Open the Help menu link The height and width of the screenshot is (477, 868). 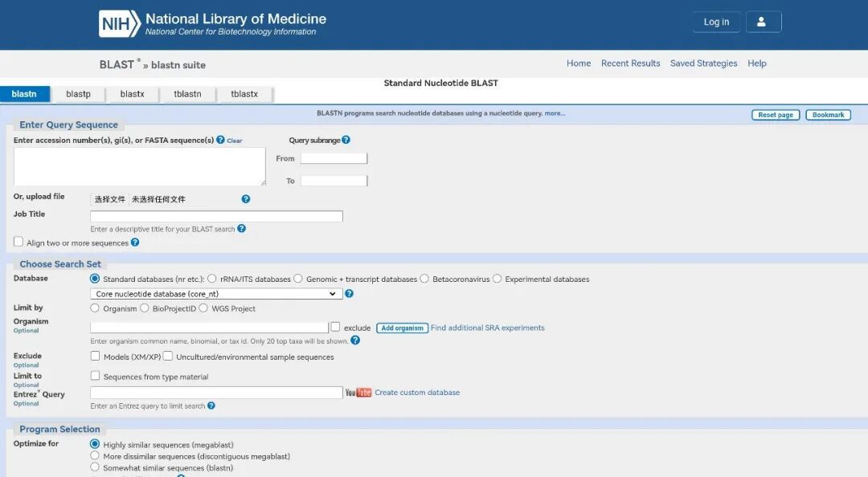(x=757, y=63)
